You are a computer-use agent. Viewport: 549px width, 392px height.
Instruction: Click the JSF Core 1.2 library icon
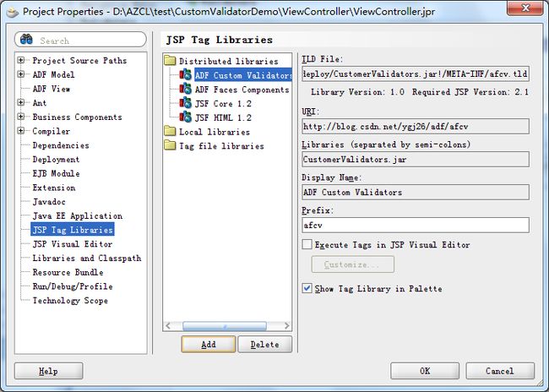tap(186, 103)
